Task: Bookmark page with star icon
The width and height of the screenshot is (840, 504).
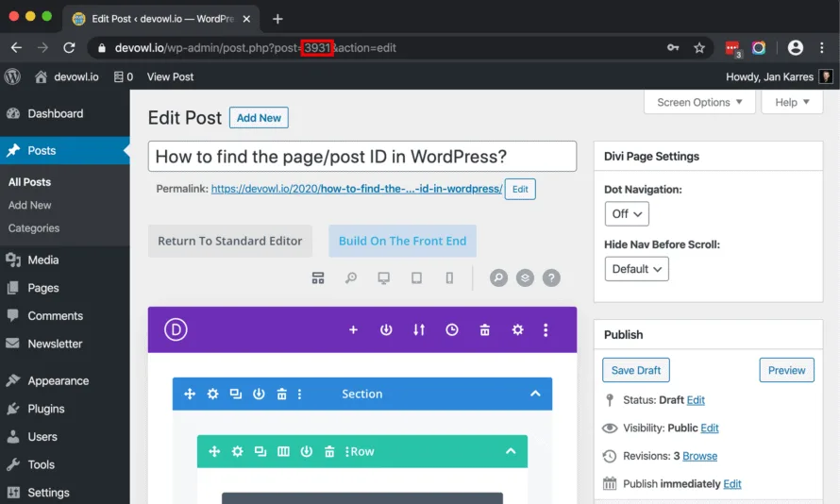Action: pos(699,48)
